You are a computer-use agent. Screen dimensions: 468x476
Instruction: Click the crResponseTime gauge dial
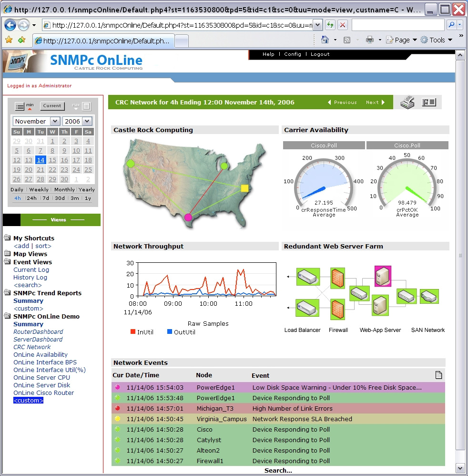point(324,181)
